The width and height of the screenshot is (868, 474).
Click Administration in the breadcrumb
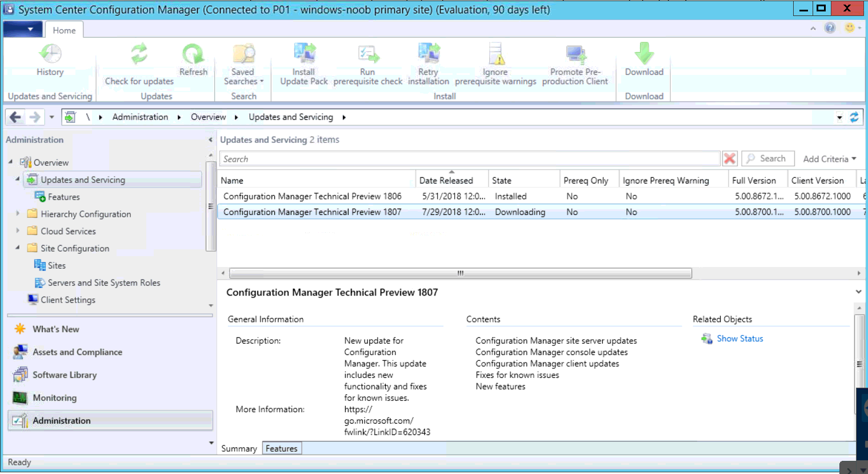point(140,117)
